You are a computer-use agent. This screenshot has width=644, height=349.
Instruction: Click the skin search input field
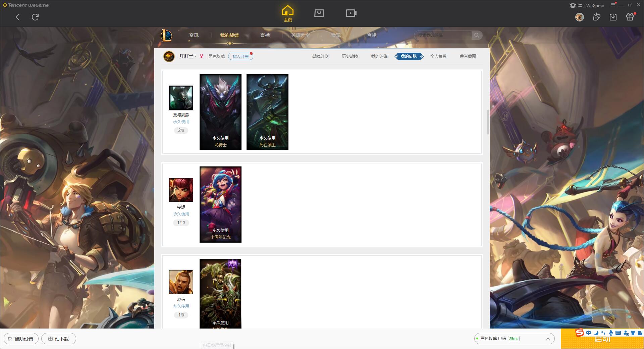(x=443, y=35)
